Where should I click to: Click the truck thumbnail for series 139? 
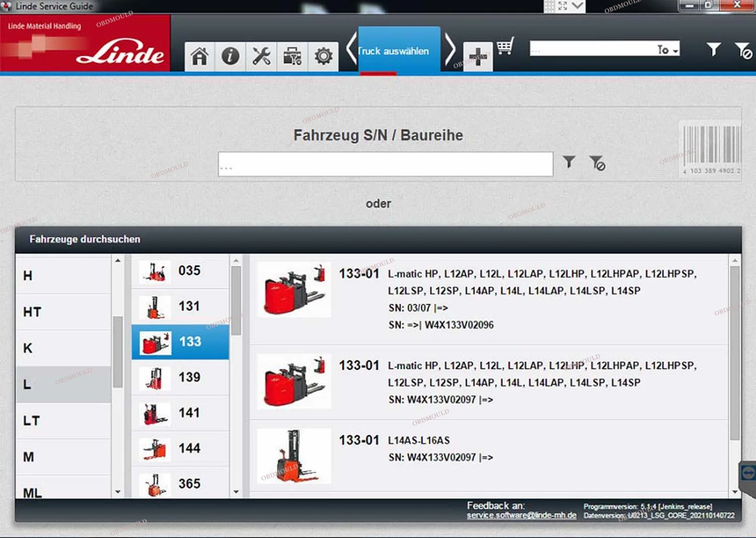tap(155, 378)
